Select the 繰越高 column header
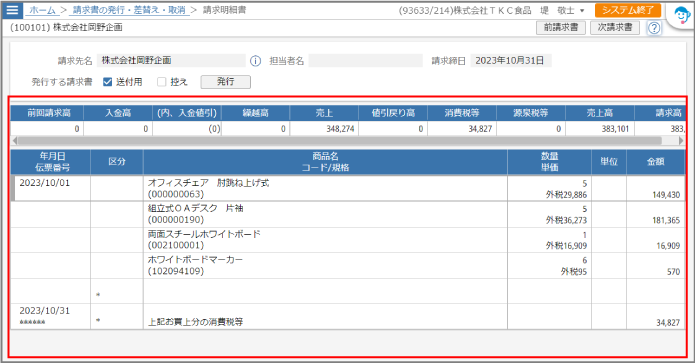 click(x=255, y=113)
